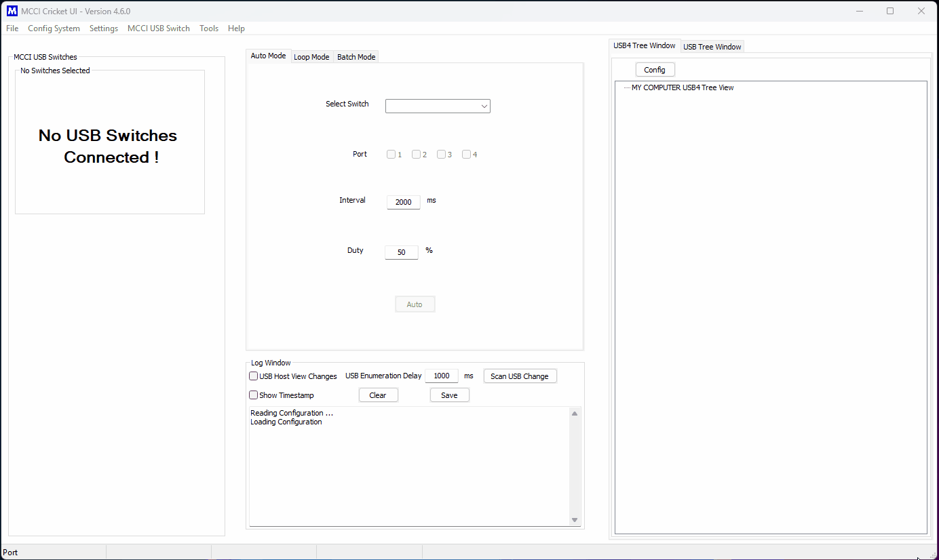The height and width of the screenshot is (560, 939).
Task: Click the log scrollbar down arrow
Action: coord(575,520)
